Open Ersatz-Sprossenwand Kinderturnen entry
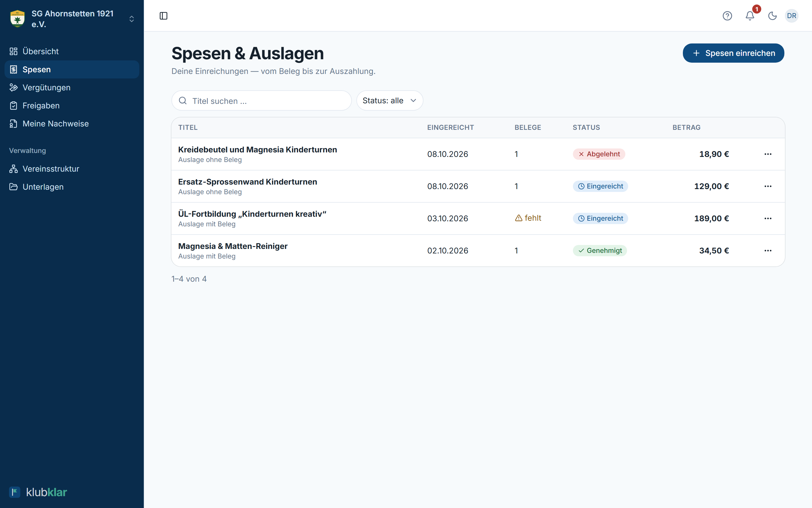 point(247,182)
